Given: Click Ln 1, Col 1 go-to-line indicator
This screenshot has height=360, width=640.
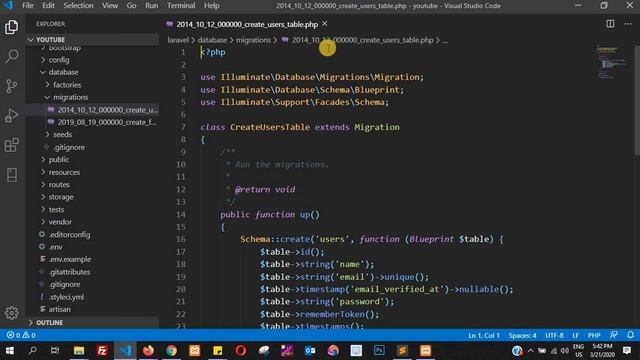Looking at the screenshot, I should click(x=484, y=335).
